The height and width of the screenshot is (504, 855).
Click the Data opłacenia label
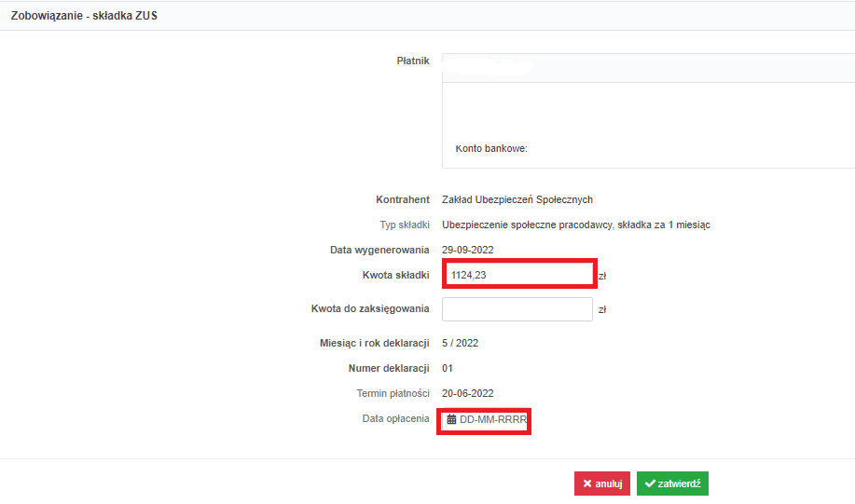(396, 418)
